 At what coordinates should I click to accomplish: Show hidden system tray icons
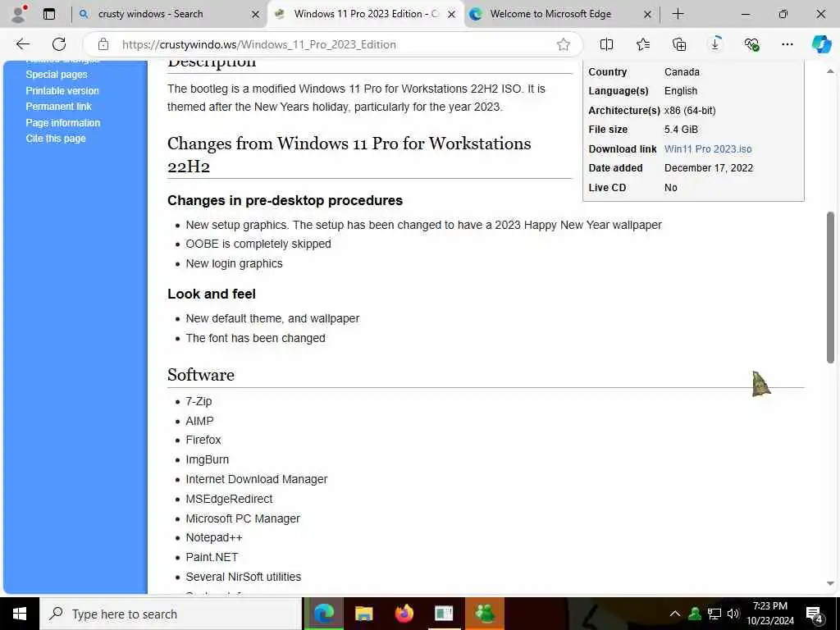click(675, 614)
